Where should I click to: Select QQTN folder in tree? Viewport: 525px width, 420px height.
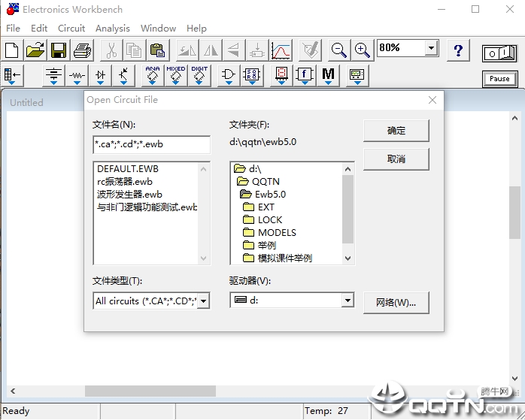258,182
